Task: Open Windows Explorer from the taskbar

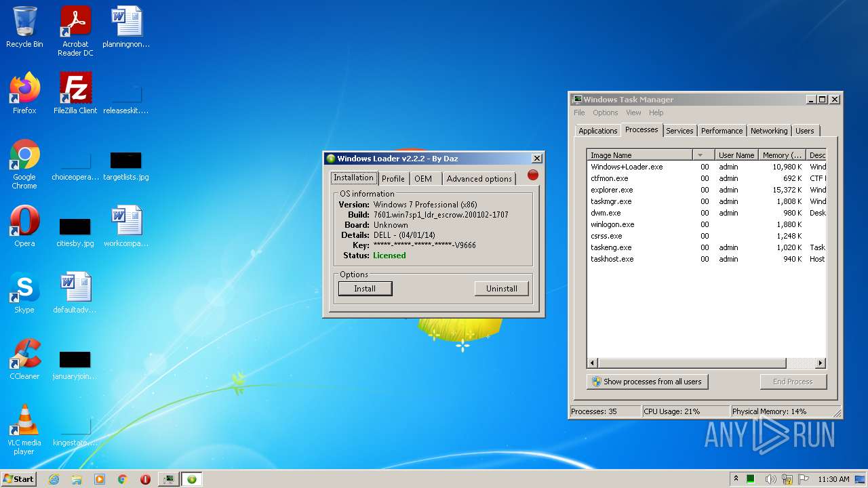Action: click(x=77, y=479)
